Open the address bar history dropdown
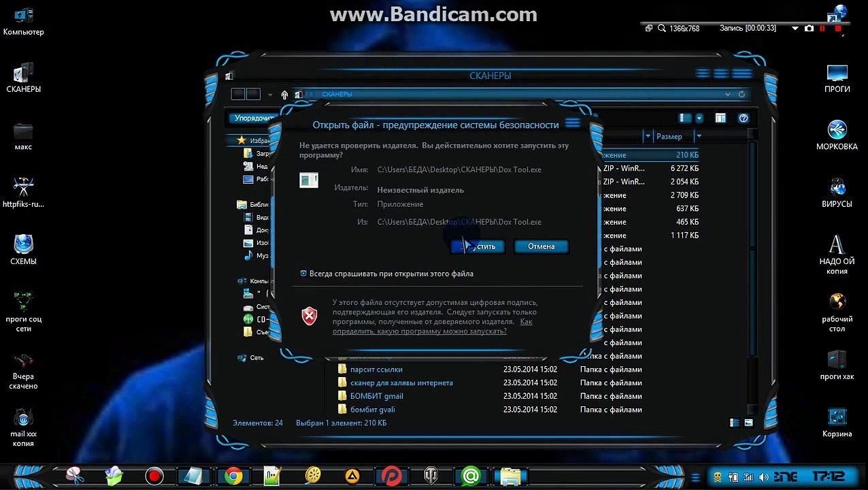Image resolution: width=868 pixels, height=490 pixels. 728,95
